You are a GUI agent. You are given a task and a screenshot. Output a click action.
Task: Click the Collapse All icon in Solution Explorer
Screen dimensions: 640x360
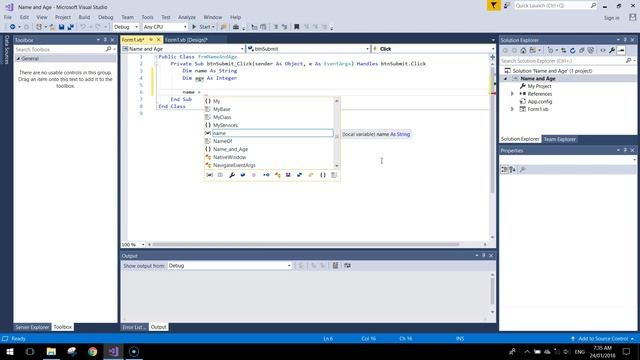click(581, 51)
